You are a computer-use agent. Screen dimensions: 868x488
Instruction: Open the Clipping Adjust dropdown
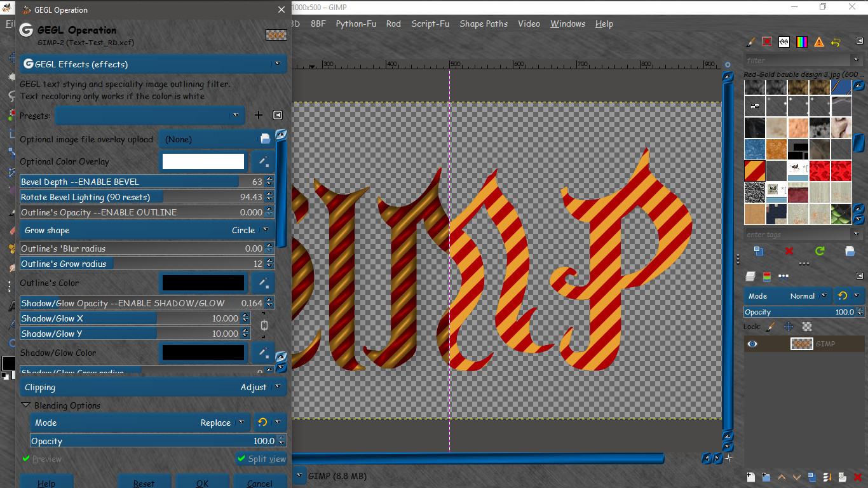(x=153, y=387)
